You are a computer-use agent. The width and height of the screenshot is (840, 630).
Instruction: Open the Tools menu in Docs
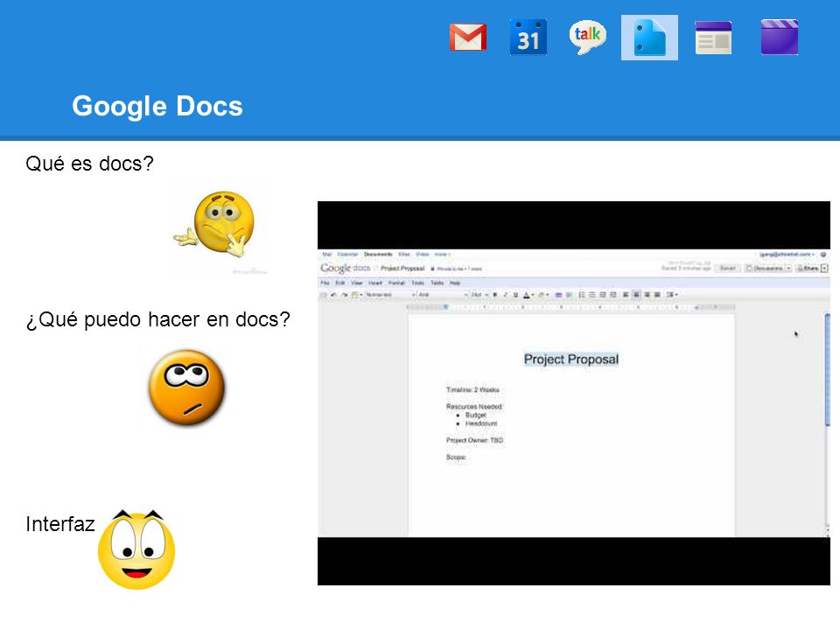(x=418, y=283)
